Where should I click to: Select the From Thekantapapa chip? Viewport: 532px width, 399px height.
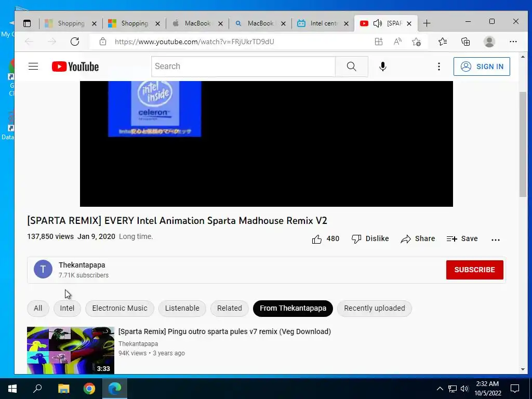[x=293, y=309]
